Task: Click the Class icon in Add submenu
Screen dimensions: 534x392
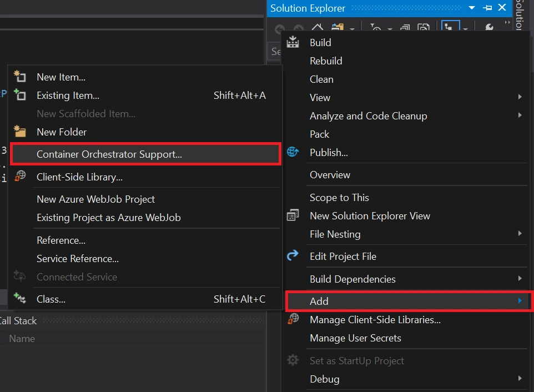Action: tap(20, 298)
